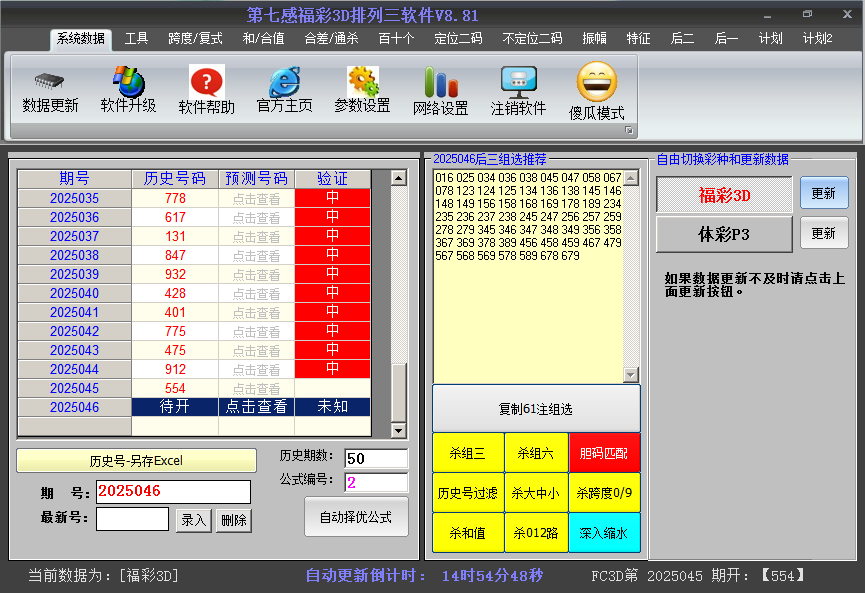The height and width of the screenshot is (593, 865).
Task: Click the cyan 深入缩水 button
Action: [x=604, y=533]
